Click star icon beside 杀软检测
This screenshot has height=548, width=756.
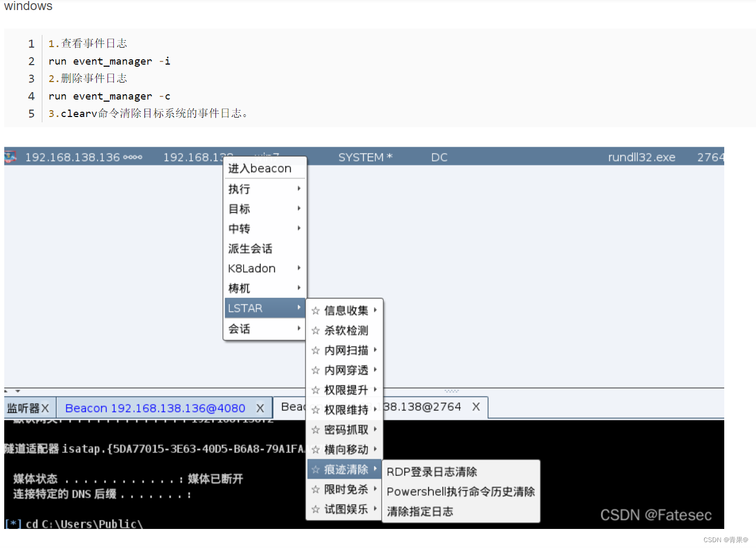point(316,330)
